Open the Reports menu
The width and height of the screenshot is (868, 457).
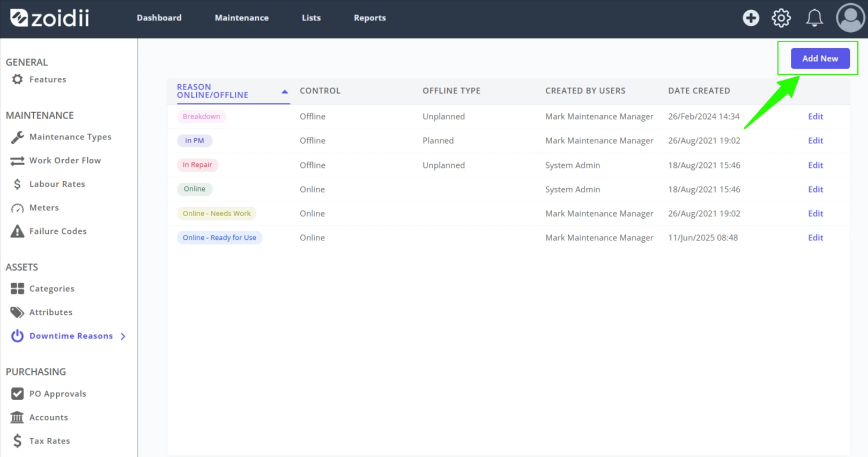point(370,18)
